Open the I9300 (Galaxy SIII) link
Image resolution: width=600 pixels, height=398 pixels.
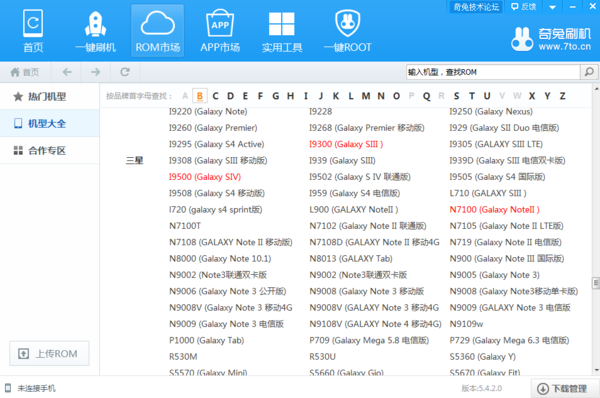pos(346,144)
